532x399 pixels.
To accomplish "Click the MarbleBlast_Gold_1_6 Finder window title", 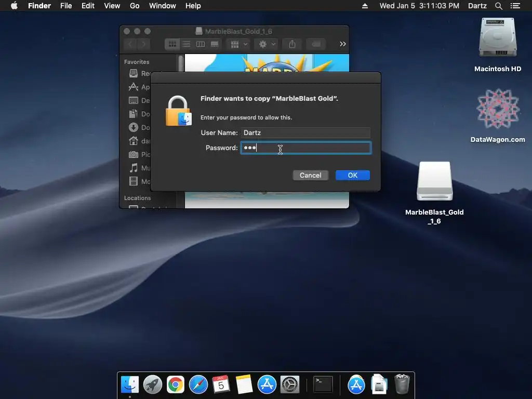I will (238, 31).
